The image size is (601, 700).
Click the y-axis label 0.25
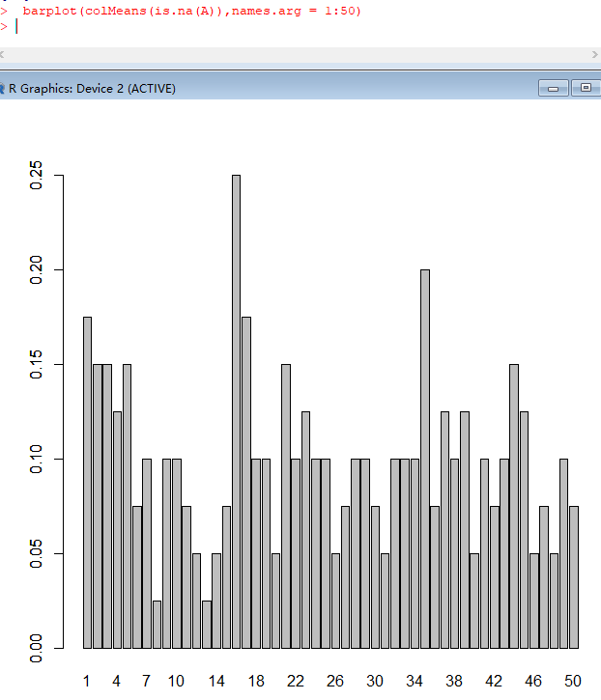pyautogui.click(x=36, y=176)
